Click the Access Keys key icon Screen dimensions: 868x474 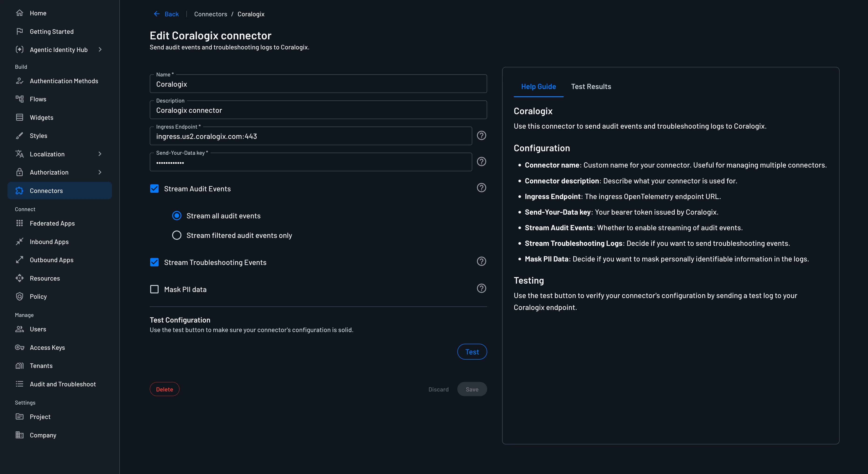20,347
